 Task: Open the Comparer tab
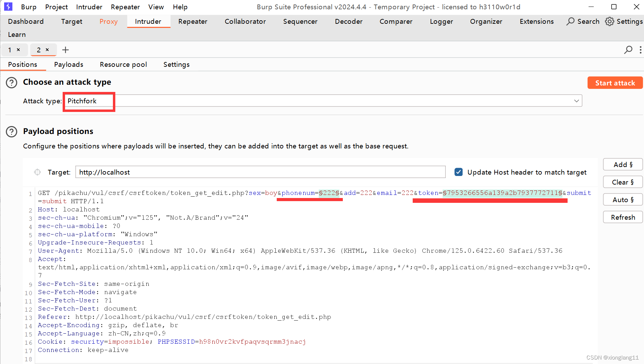coord(396,21)
